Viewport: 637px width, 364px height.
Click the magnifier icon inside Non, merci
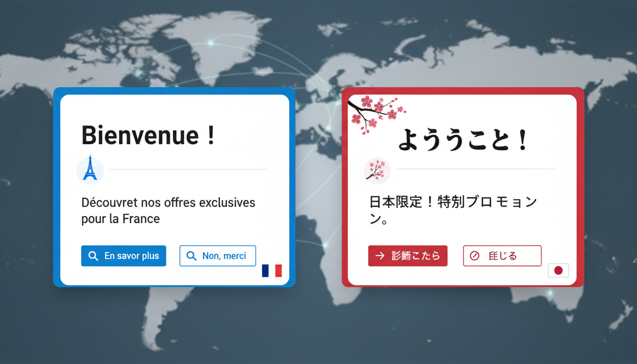pyautogui.click(x=191, y=255)
